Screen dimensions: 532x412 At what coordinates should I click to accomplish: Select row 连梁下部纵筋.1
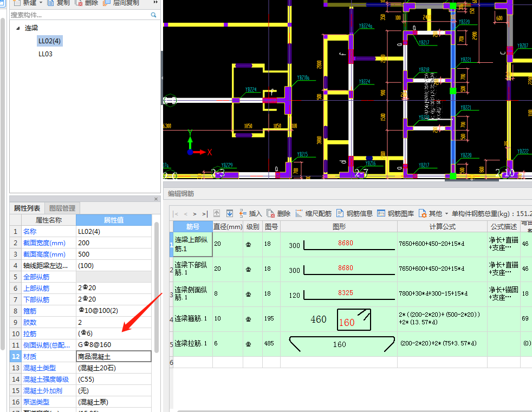(x=193, y=269)
